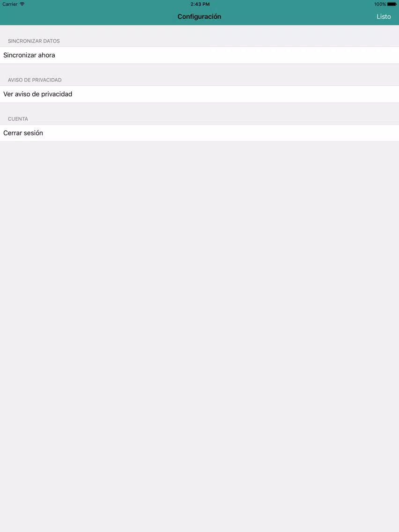Click the Carrier label in status bar
The height and width of the screenshot is (532, 399).
click(10, 4)
